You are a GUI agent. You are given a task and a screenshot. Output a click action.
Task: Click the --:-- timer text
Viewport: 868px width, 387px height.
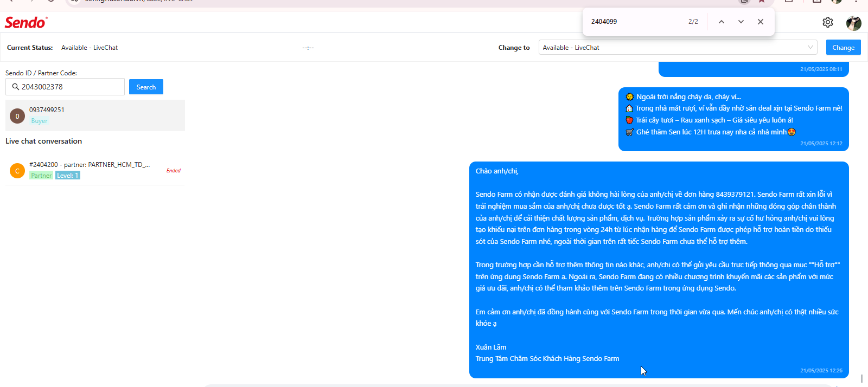pyautogui.click(x=308, y=48)
